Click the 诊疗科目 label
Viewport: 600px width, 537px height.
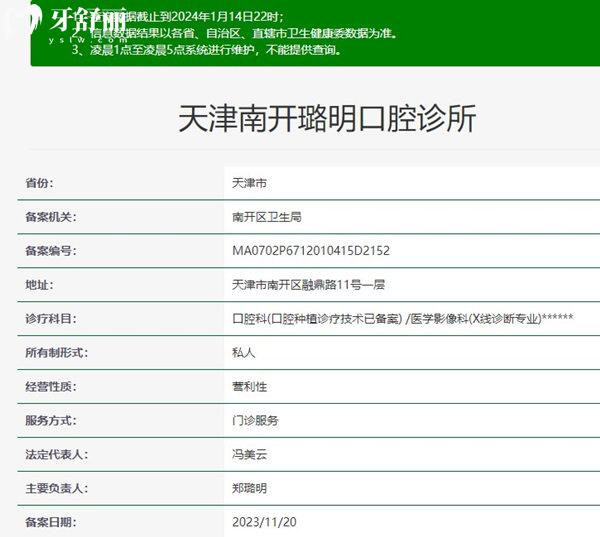click(x=51, y=318)
